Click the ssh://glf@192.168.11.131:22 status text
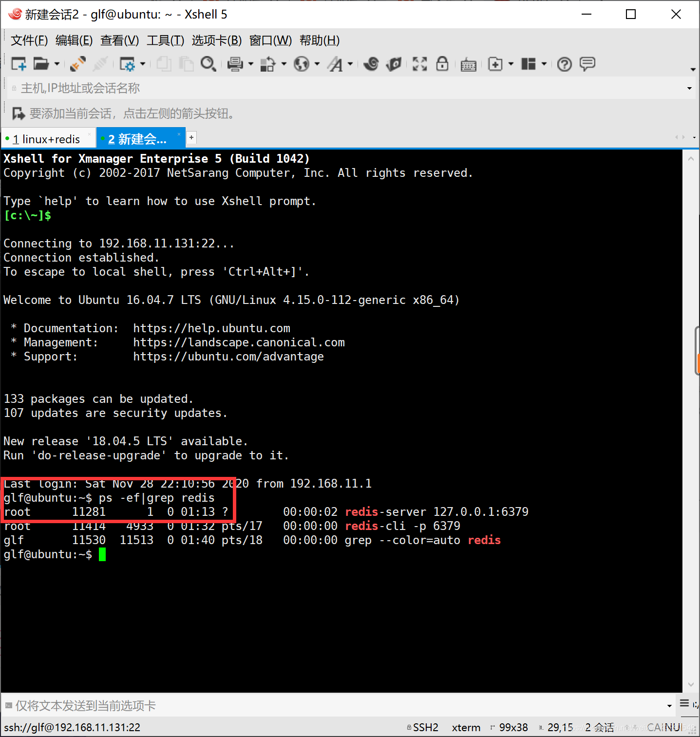 point(72,727)
